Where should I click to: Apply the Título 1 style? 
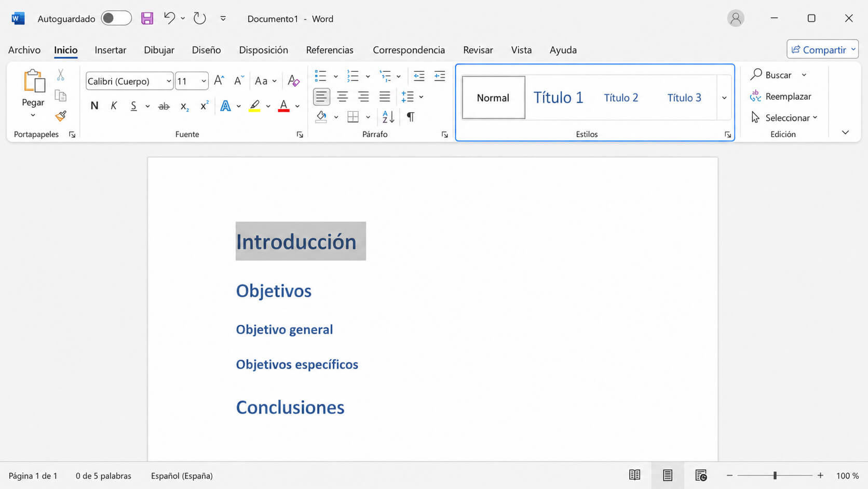pyautogui.click(x=559, y=98)
